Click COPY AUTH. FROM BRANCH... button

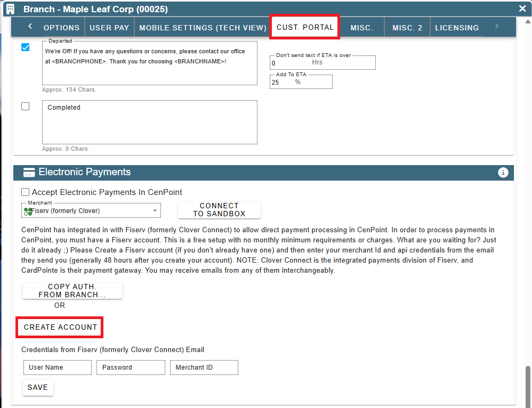[x=72, y=291]
